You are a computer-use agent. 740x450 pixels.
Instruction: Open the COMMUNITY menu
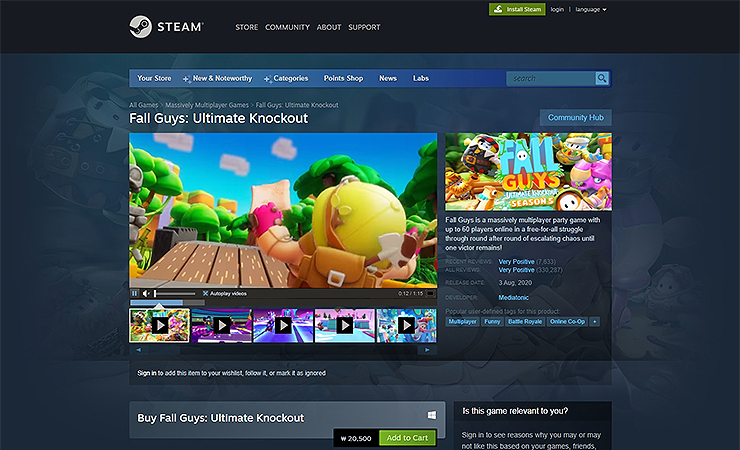[287, 27]
